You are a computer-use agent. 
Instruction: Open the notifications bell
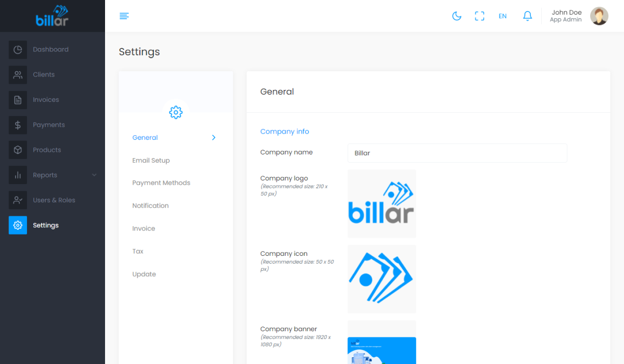tap(527, 16)
